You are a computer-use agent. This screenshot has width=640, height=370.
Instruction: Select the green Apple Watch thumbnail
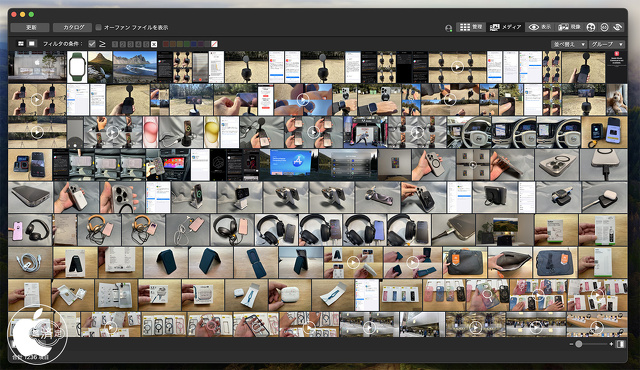(77, 67)
